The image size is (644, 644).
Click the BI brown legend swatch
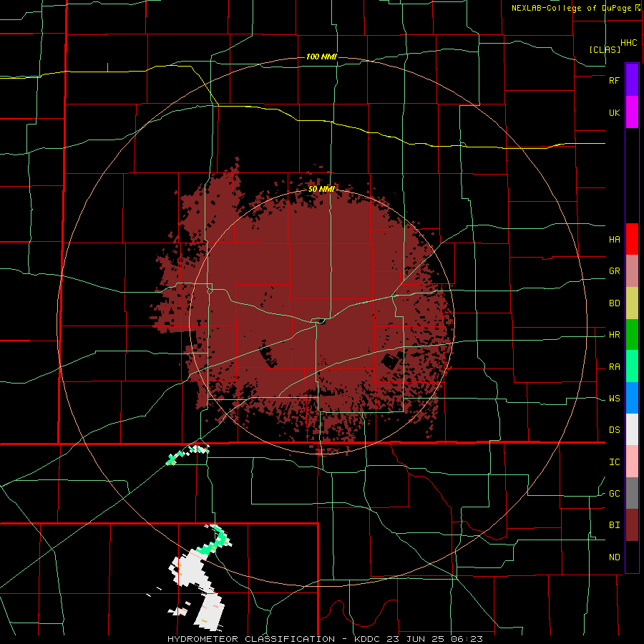tap(632, 525)
